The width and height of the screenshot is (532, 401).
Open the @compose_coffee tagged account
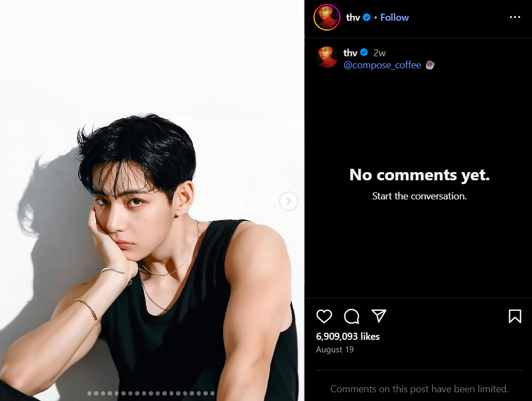click(382, 64)
